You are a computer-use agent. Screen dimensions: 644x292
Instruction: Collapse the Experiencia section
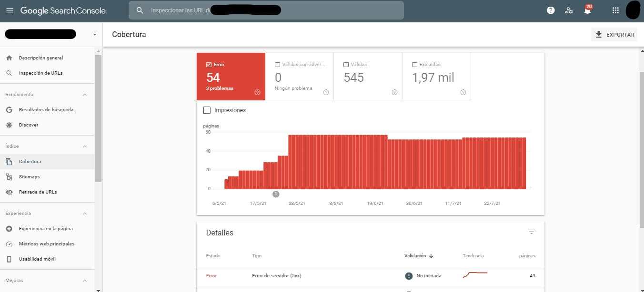coord(85,214)
